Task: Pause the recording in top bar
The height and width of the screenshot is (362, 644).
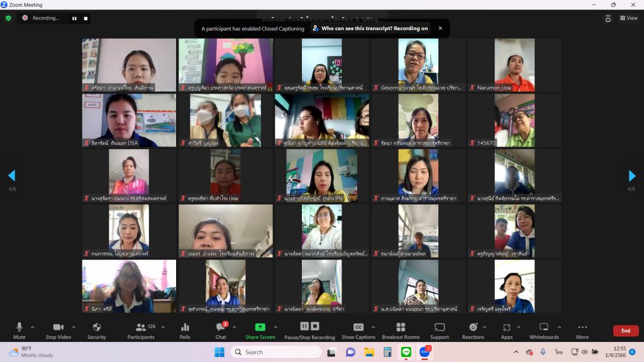Action: tap(74, 18)
